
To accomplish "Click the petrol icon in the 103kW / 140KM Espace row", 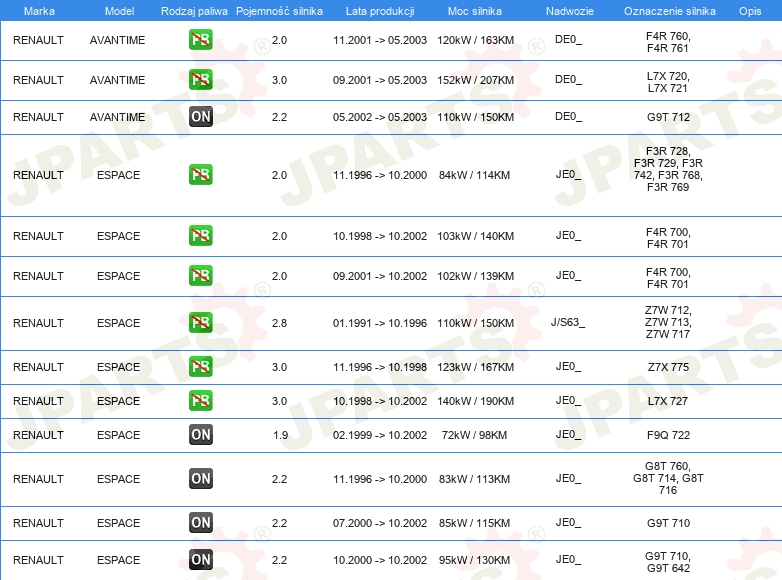I will click(200, 235).
